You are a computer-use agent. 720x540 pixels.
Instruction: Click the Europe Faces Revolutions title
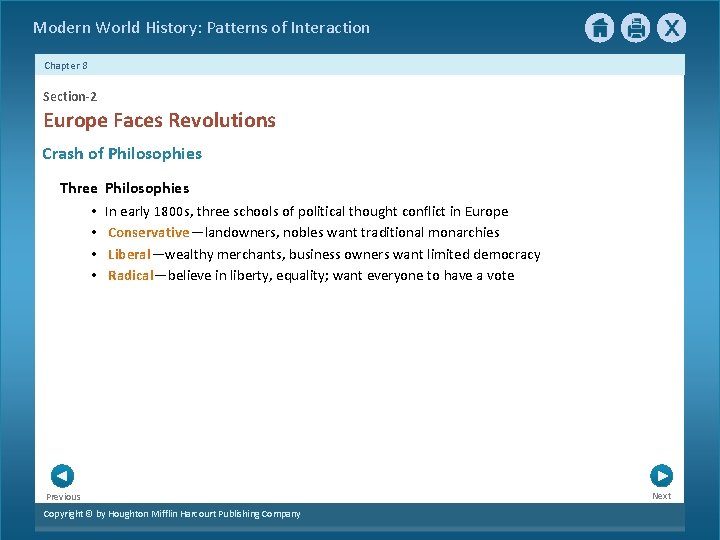coord(159,121)
